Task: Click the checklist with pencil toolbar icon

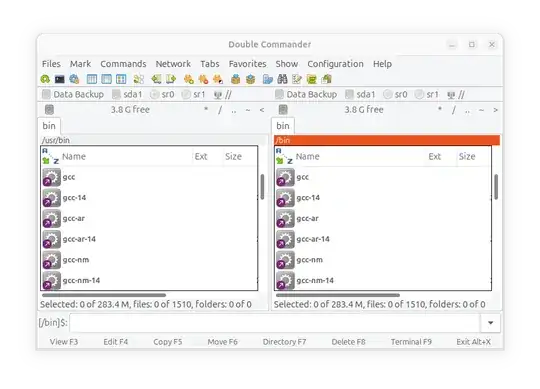Action: pyautogui.click(x=297, y=79)
